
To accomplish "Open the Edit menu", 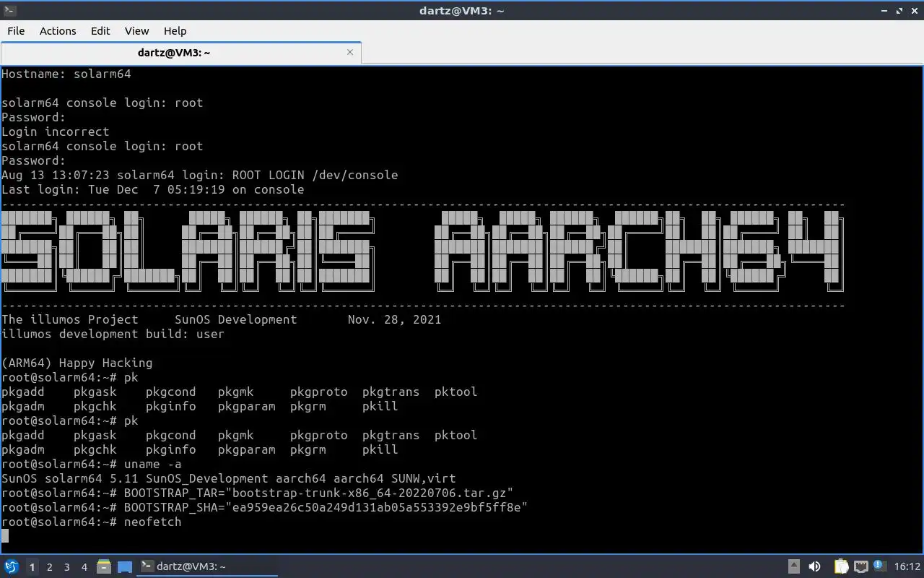I will [x=100, y=30].
